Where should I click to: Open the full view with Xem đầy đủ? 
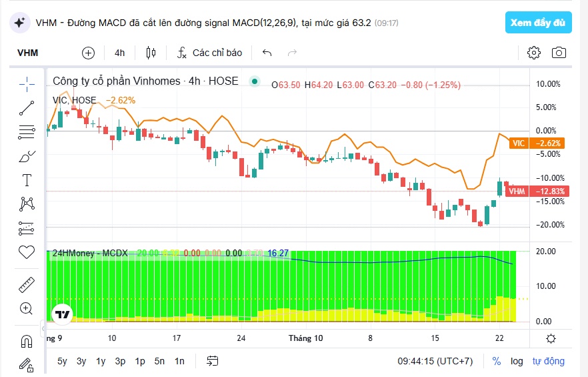pos(538,23)
